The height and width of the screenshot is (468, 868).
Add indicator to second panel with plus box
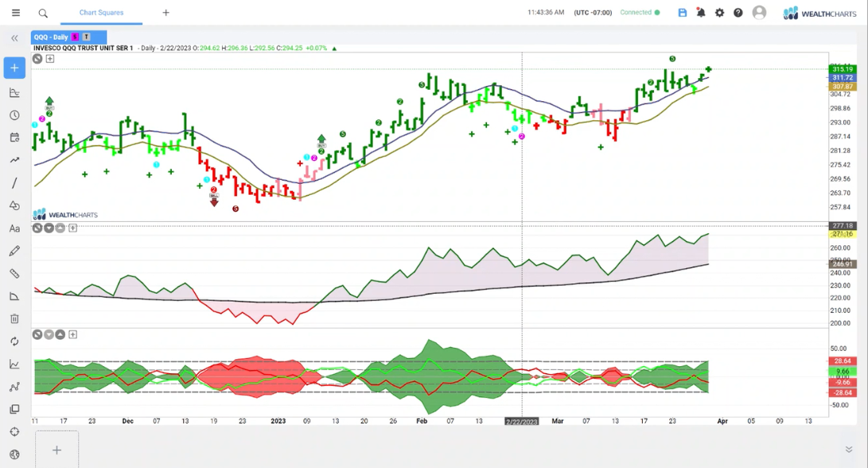pyautogui.click(x=72, y=228)
